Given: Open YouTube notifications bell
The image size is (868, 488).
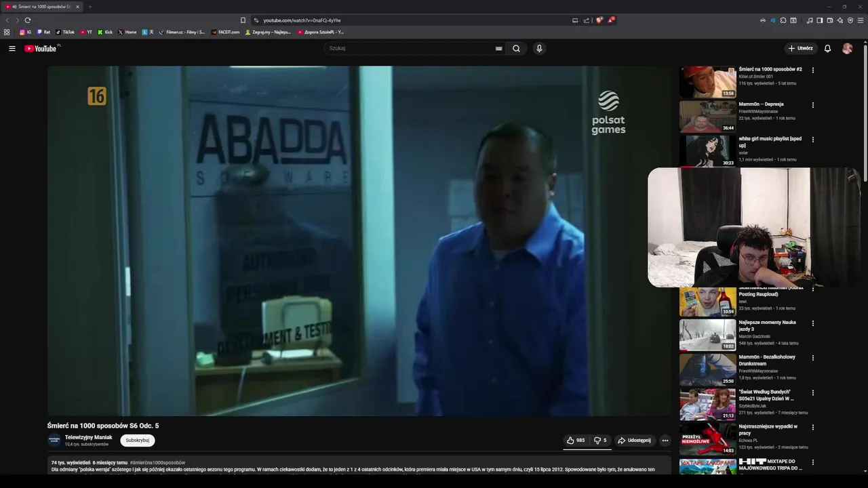Looking at the screenshot, I should tap(827, 48).
